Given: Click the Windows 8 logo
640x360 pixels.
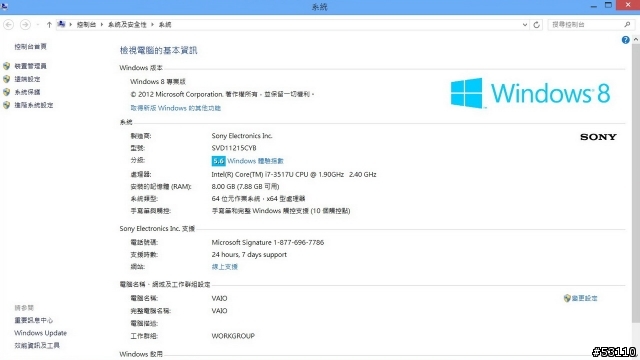Looking at the screenshot, I should pos(530,93).
